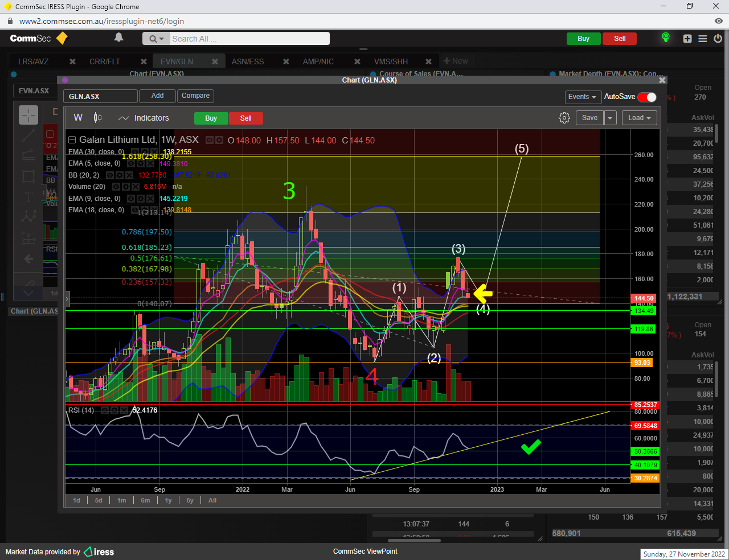
Task: Remove the EMA (9, close, 0) indicator
Action: coord(150,199)
